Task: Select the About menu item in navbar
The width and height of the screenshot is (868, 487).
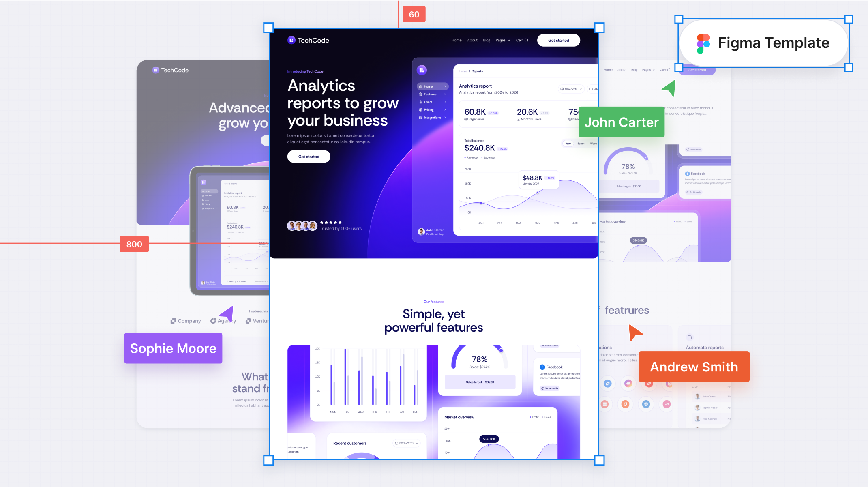Action: (x=474, y=40)
